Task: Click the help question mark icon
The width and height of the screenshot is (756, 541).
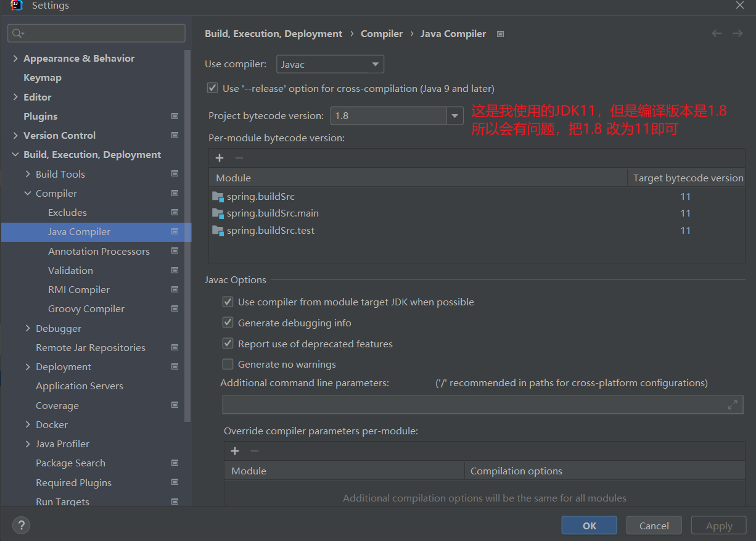Action: [x=21, y=526]
